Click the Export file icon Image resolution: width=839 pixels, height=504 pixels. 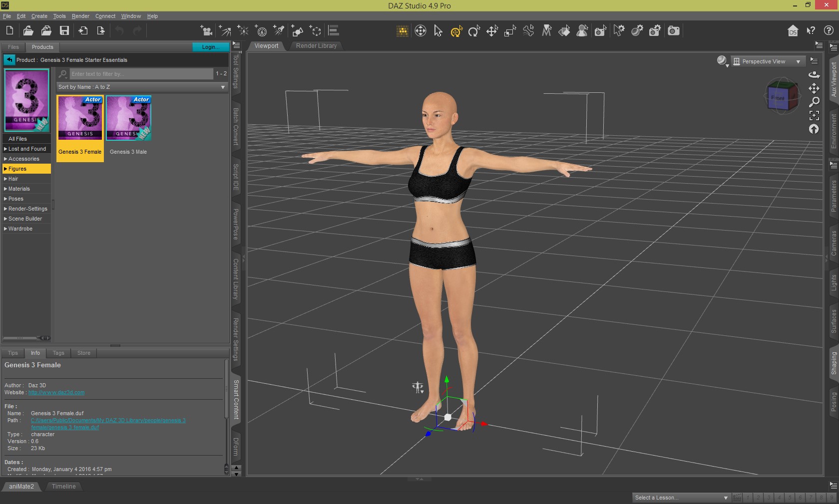point(101,30)
